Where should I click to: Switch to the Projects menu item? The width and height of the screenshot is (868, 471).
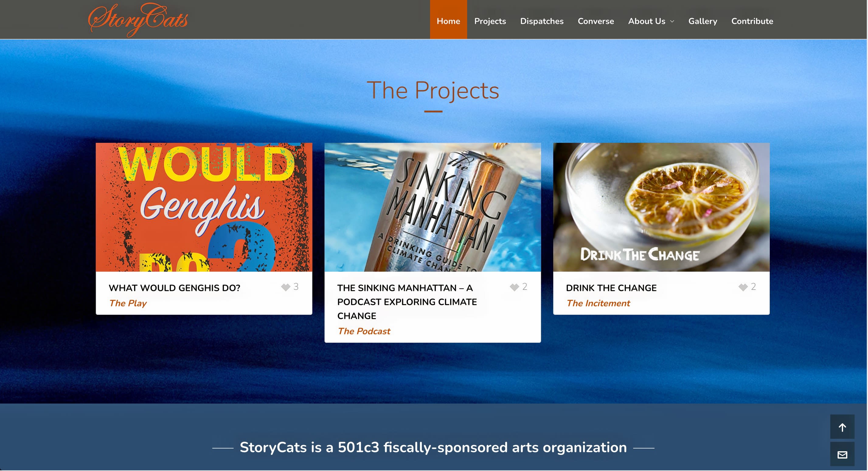(x=490, y=21)
